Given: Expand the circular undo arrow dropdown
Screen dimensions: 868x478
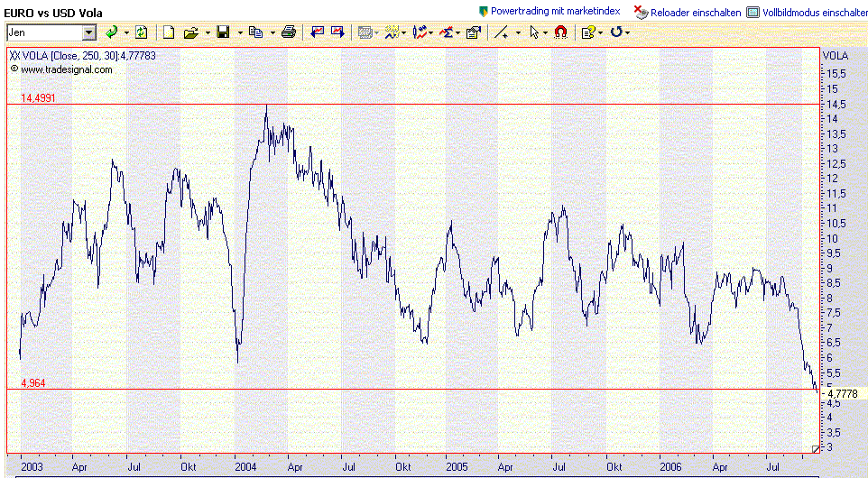Looking at the screenshot, I should click(628, 33).
